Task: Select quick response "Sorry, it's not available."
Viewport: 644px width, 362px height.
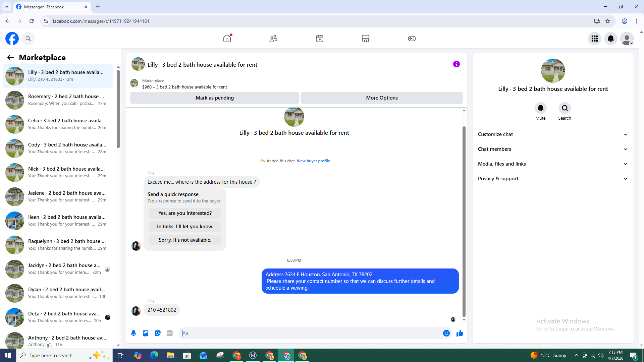Action: [185, 240]
